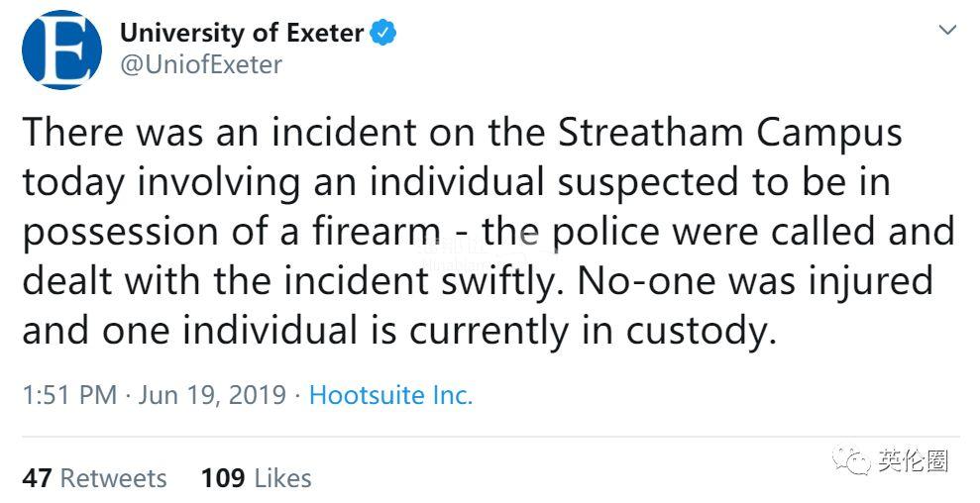
Task: Click the words "Streatham Campus" in the tweet
Action: (x=730, y=133)
